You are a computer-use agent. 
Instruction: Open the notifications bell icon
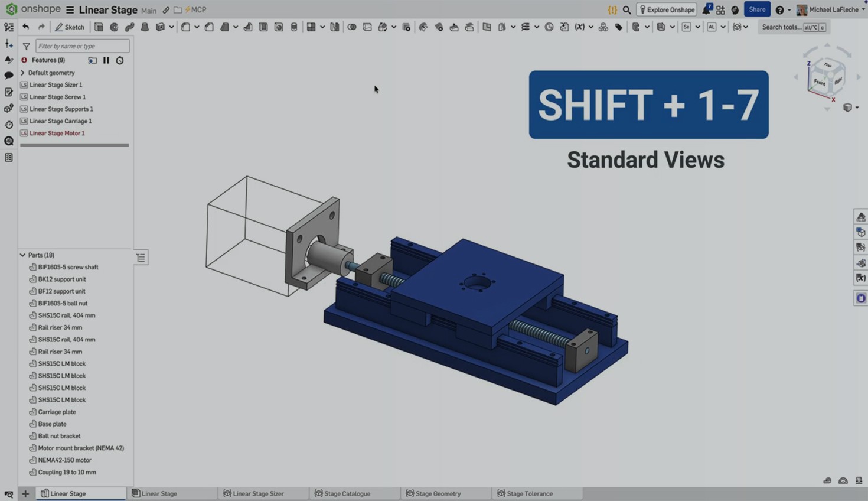tap(706, 10)
